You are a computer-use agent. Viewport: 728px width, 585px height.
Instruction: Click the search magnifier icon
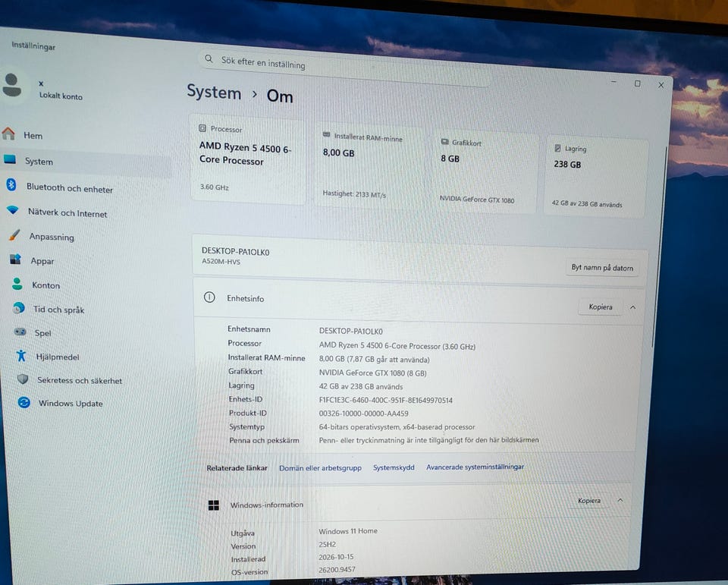[209, 59]
